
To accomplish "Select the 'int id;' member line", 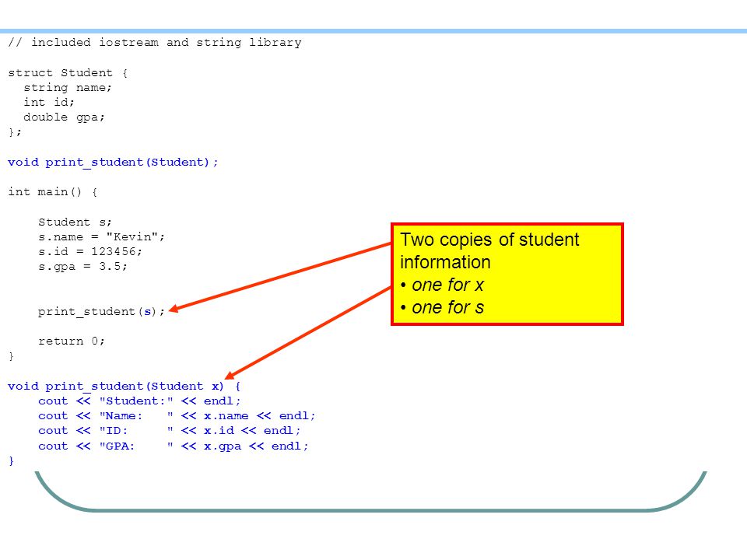I will (49, 103).
